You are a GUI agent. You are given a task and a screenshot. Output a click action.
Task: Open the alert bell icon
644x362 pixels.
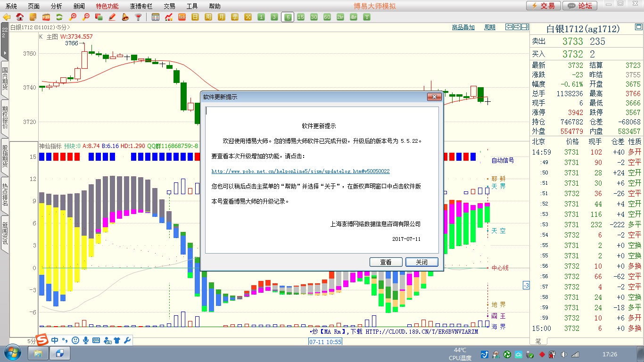(x=125, y=17)
